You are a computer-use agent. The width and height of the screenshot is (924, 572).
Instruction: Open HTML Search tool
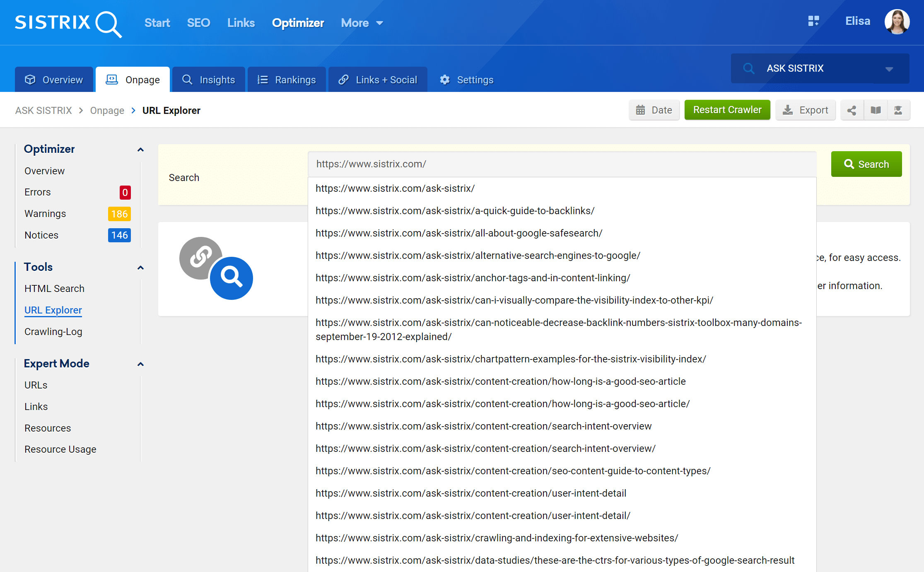click(54, 289)
